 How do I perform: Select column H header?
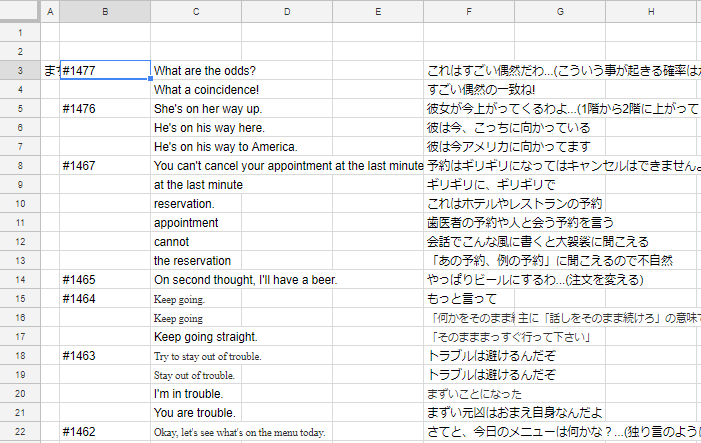coord(651,11)
